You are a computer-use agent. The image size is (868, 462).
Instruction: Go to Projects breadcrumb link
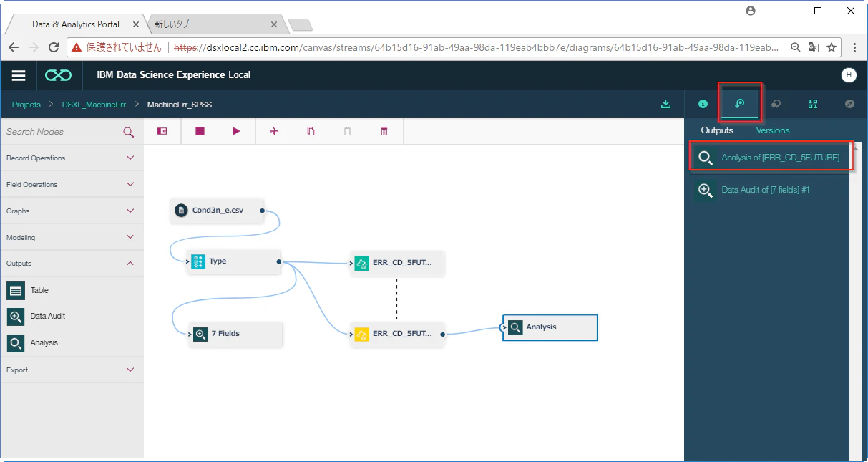[x=26, y=105]
